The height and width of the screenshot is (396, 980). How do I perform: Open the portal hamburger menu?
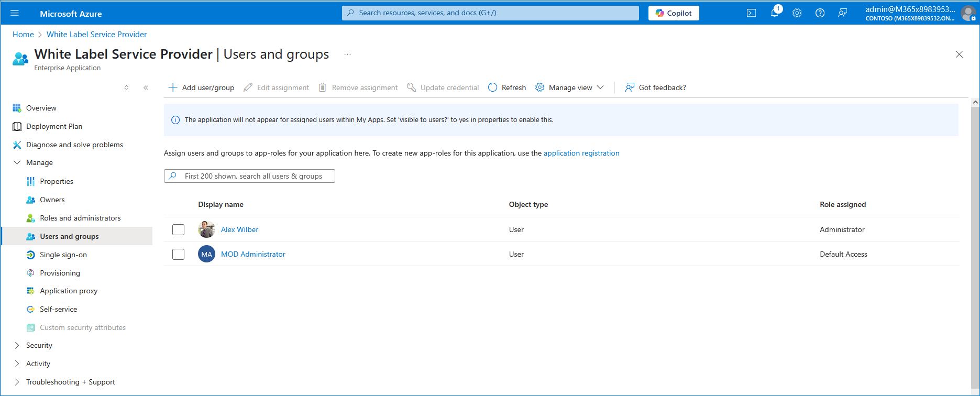(15, 13)
